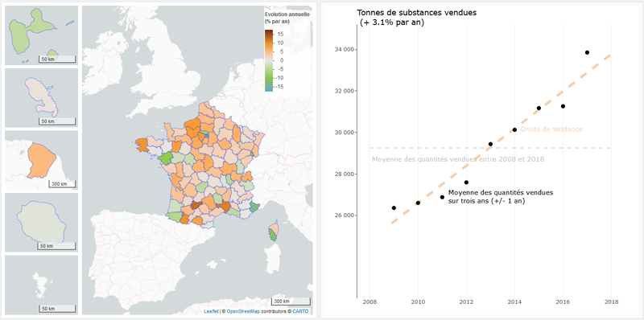Click the blue bottom of the color legend
The width and height of the screenshot is (644, 320).
268,89
